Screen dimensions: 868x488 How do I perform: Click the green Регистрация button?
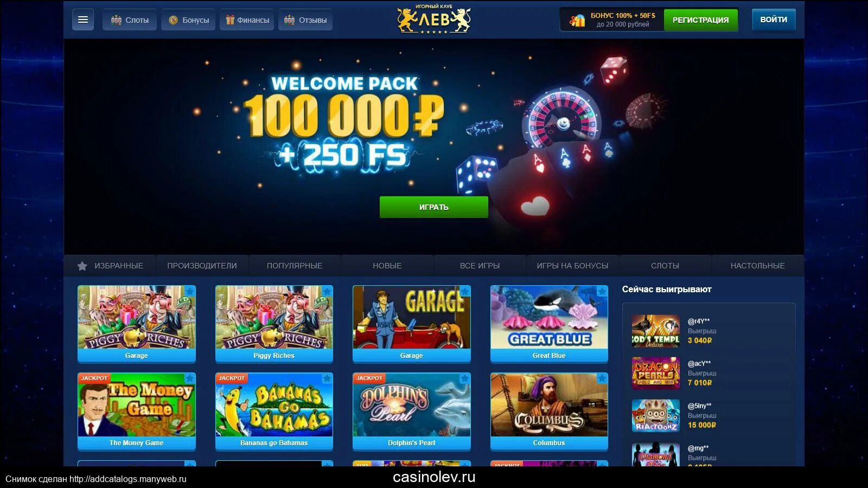point(700,20)
